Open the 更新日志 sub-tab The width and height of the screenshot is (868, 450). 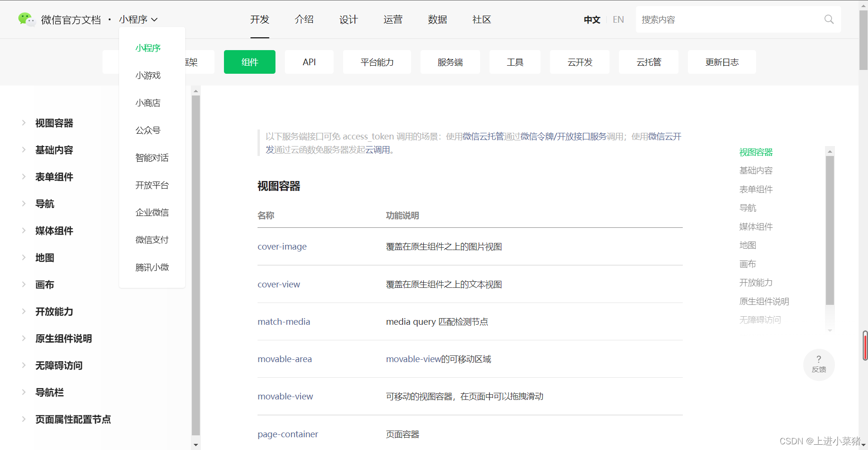point(722,62)
